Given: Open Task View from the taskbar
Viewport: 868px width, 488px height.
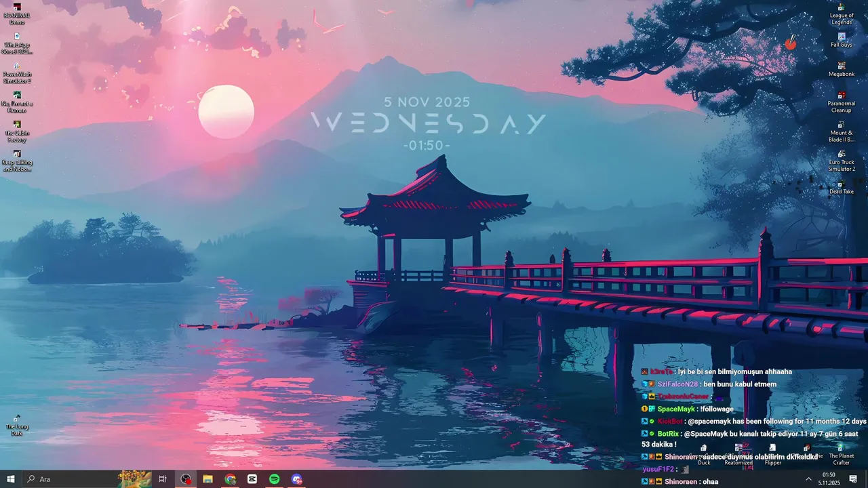Looking at the screenshot, I should (163, 479).
